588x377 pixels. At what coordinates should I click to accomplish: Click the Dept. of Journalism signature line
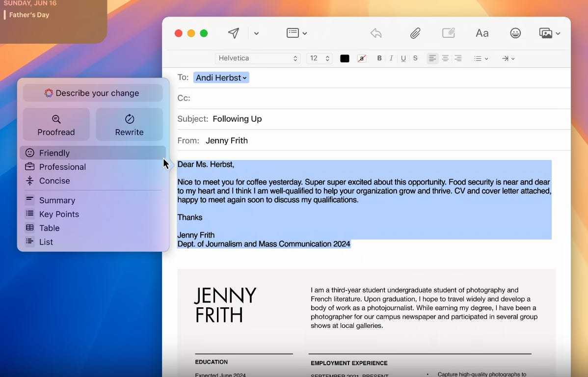coord(264,244)
